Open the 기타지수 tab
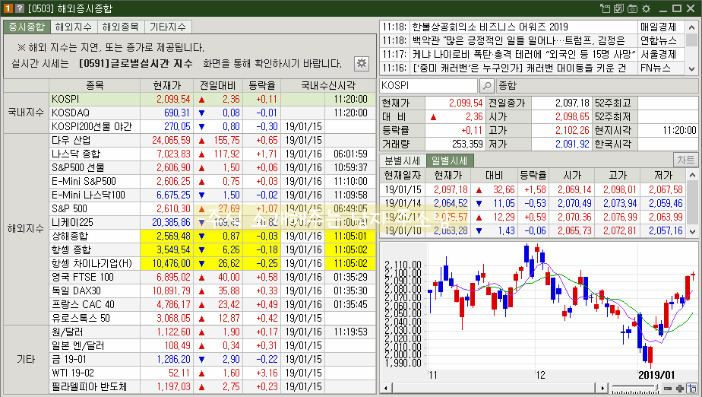The image size is (702, 397). pos(167,27)
